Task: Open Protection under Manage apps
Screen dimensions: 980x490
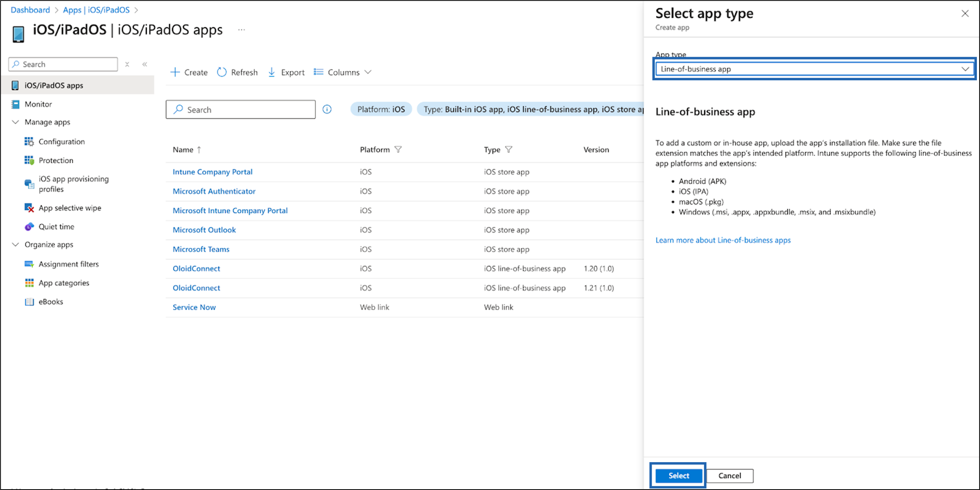Action: tap(56, 160)
